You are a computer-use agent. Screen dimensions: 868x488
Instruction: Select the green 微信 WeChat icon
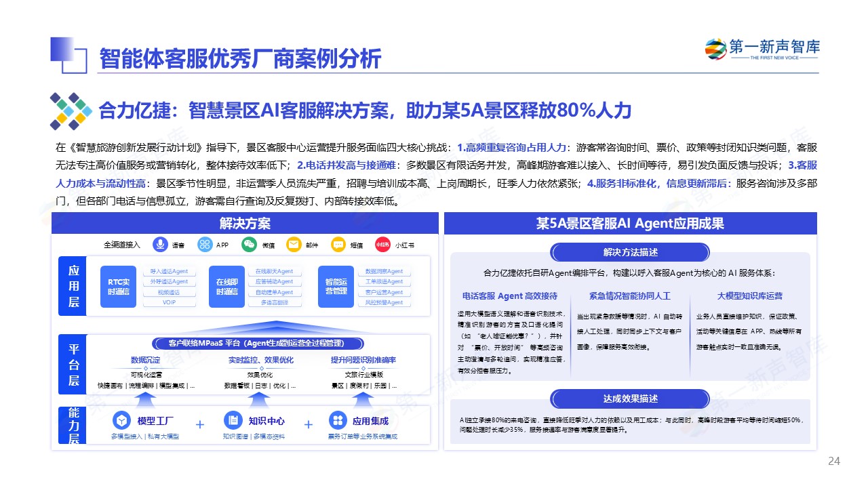click(250, 245)
